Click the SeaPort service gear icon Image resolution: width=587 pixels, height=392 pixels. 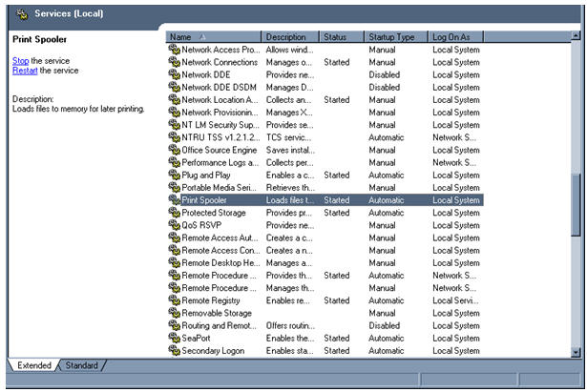tap(174, 338)
